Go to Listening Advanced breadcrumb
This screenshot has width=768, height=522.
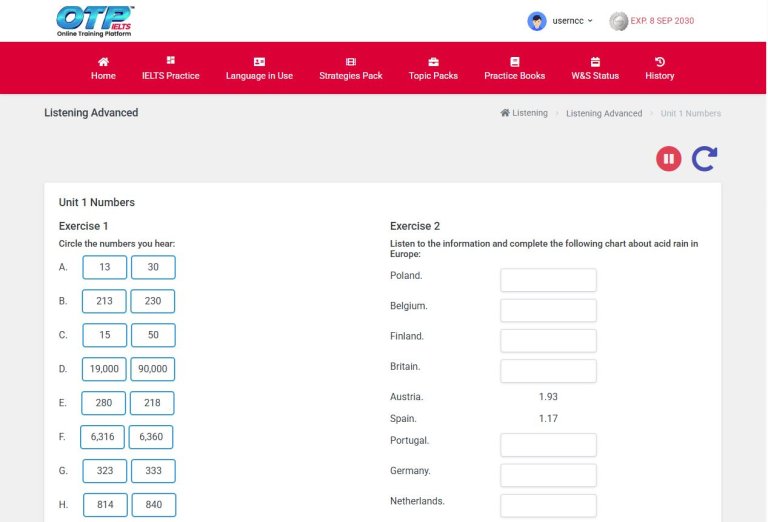[x=604, y=113]
